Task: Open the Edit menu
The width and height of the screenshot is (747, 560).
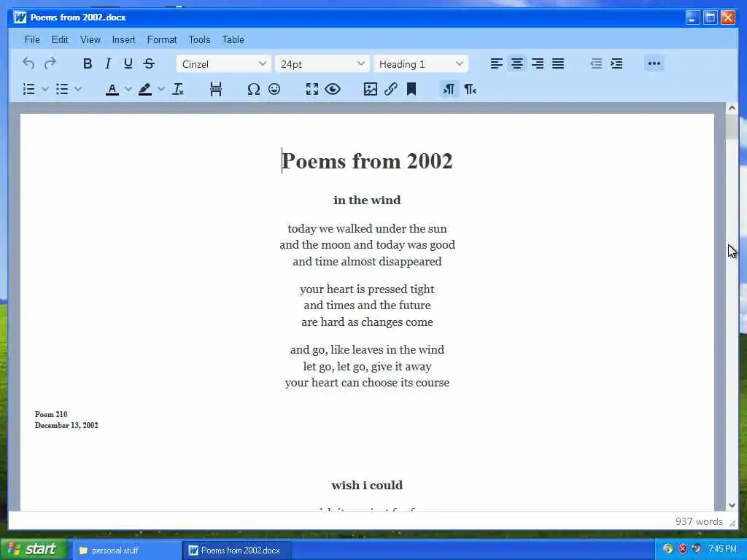Action: (60, 39)
